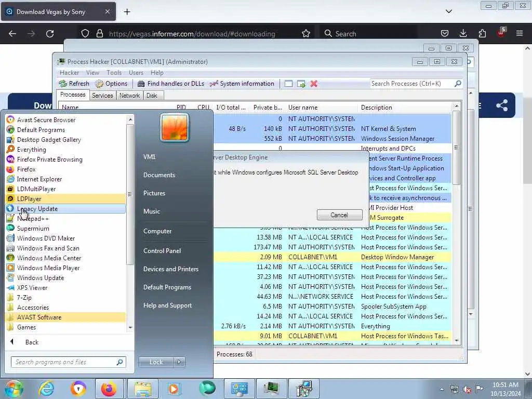The height and width of the screenshot is (399, 532).
Task: Open the Tools menu
Action: pyautogui.click(x=114, y=73)
